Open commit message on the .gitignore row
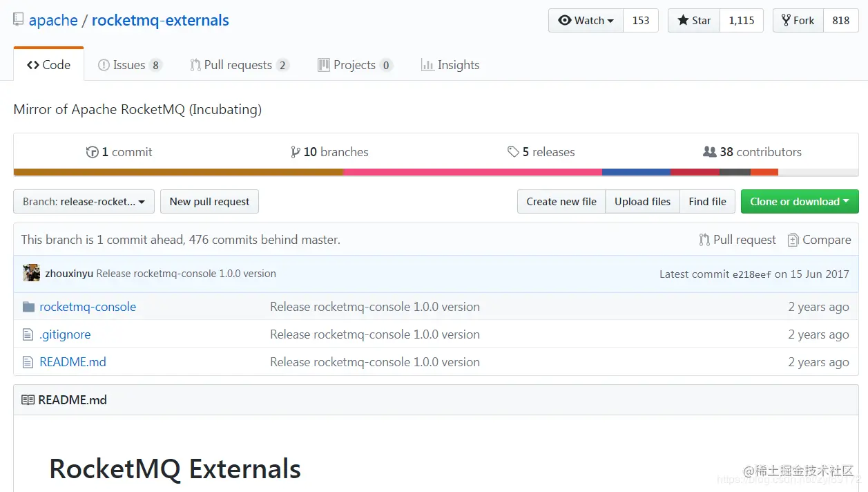868x492 pixels. [x=375, y=334]
